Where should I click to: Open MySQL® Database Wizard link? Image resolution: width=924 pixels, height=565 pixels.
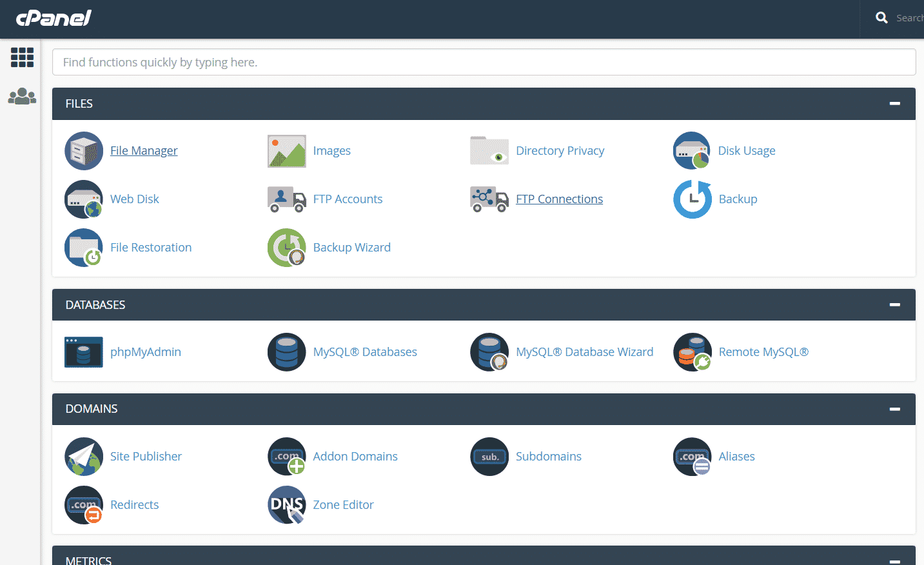click(585, 352)
